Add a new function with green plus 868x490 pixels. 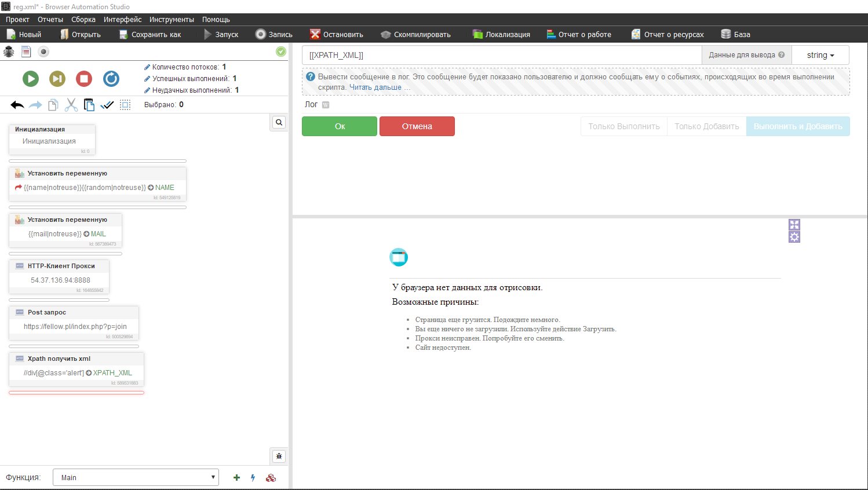[236, 478]
